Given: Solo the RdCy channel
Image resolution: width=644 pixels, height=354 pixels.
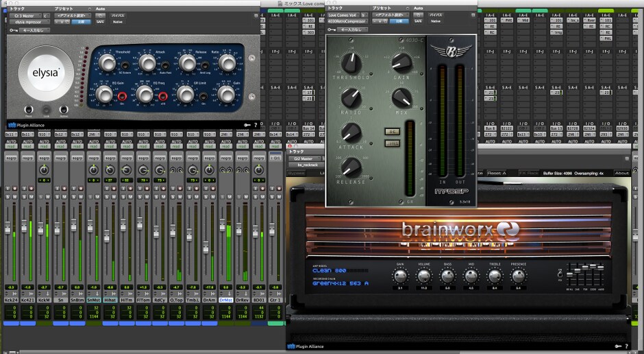Looking at the screenshot, I should pos(156,197).
